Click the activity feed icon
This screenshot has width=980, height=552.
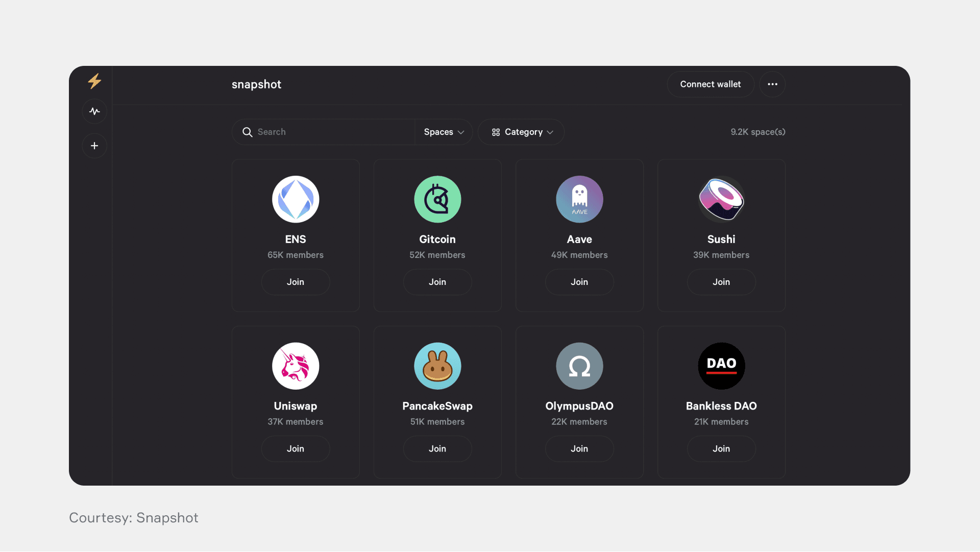tap(94, 111)
